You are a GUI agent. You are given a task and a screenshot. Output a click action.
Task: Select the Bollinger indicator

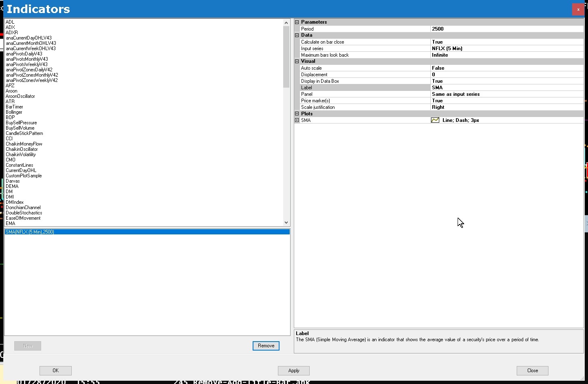tap(14, 112)
